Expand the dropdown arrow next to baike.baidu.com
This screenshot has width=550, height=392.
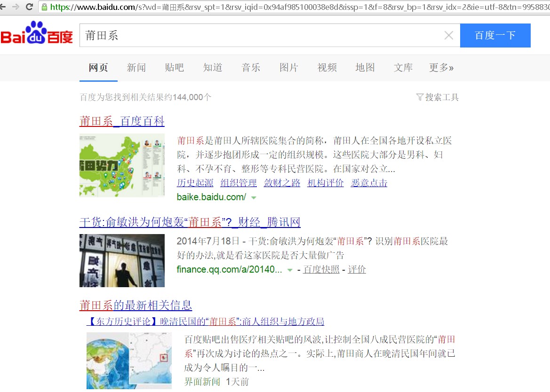254,198
